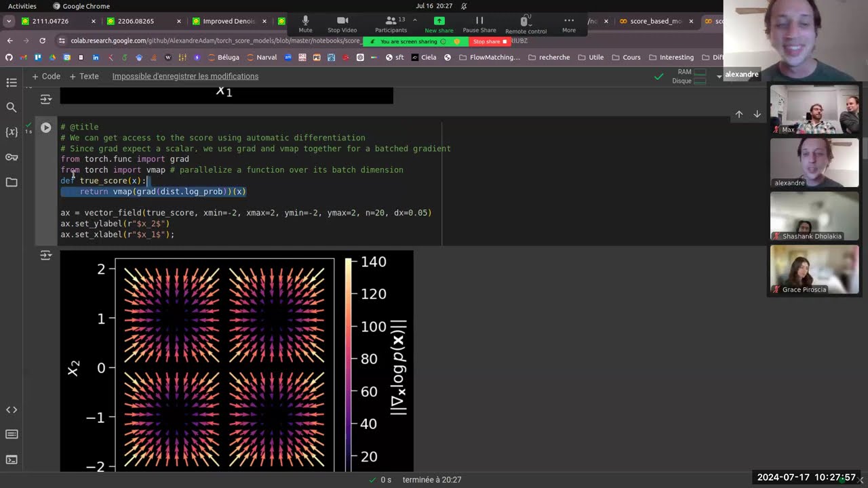The height and width of the screenshot is (488, 868).
Task: Open the Files folder panel
Action: coord(12,182)
